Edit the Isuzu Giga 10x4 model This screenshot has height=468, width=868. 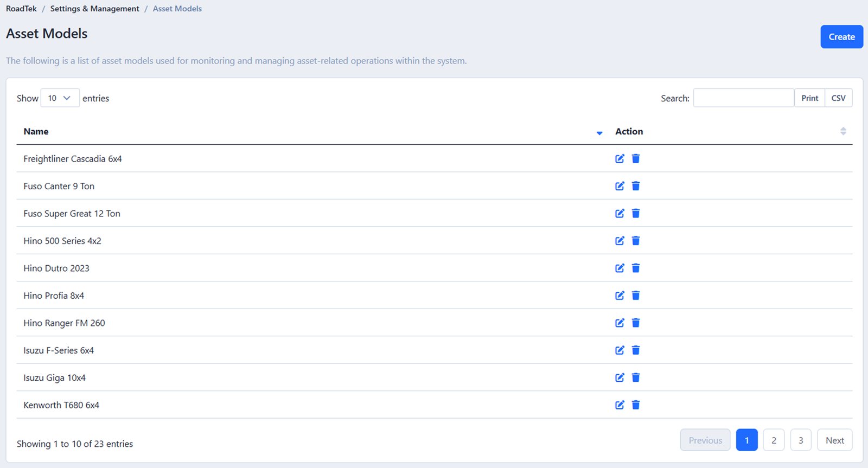point(620,378)
